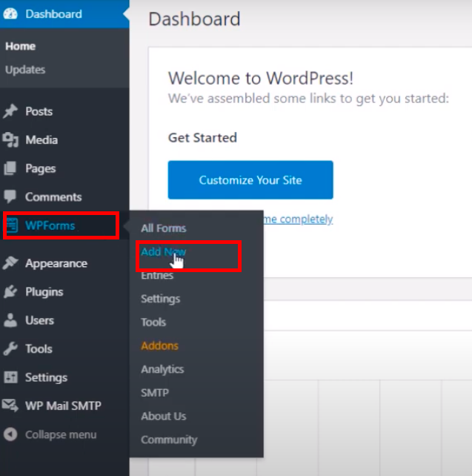Screen dimensions: 472x476
Task: Open the Pages menu label
Action: pos(41,168)
